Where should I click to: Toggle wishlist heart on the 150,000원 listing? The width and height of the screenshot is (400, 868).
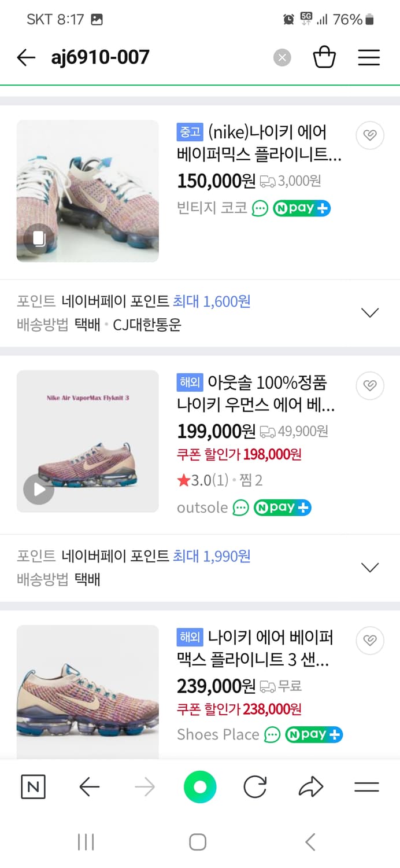369,135
